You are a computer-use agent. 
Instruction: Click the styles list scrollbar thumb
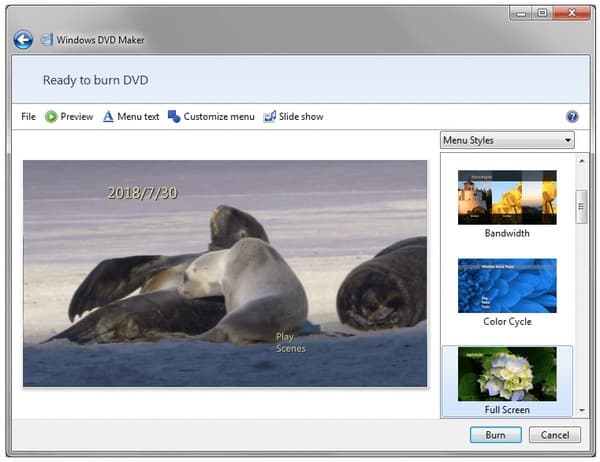[x=581, y=206]
